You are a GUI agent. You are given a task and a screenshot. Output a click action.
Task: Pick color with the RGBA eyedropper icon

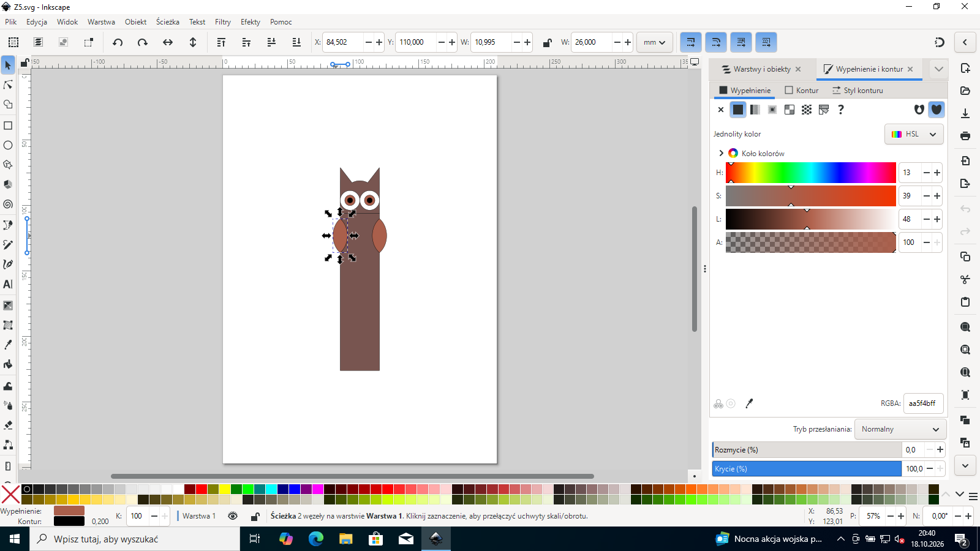coord(749,403)
